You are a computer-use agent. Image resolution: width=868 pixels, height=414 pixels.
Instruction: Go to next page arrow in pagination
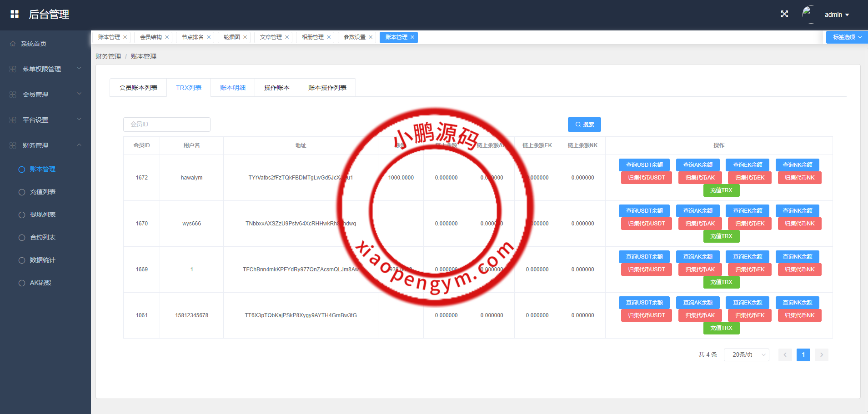coord(821,354)
